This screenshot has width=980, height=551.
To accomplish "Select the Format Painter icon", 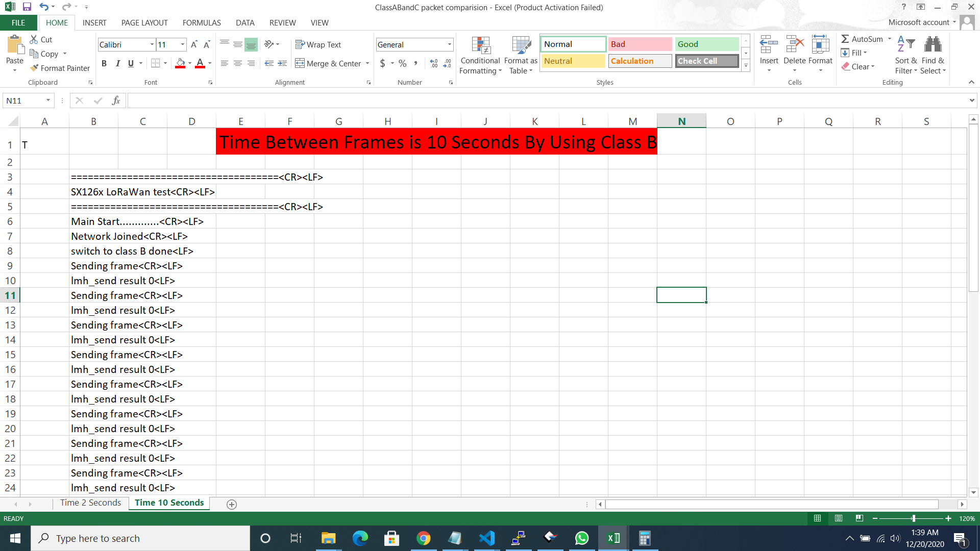I will tap(34, 68).
